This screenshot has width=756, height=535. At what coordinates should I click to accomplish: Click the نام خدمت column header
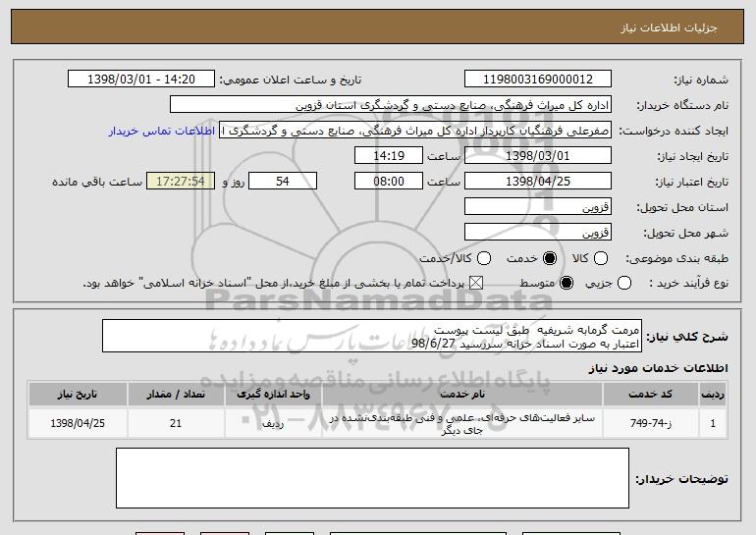461,395
